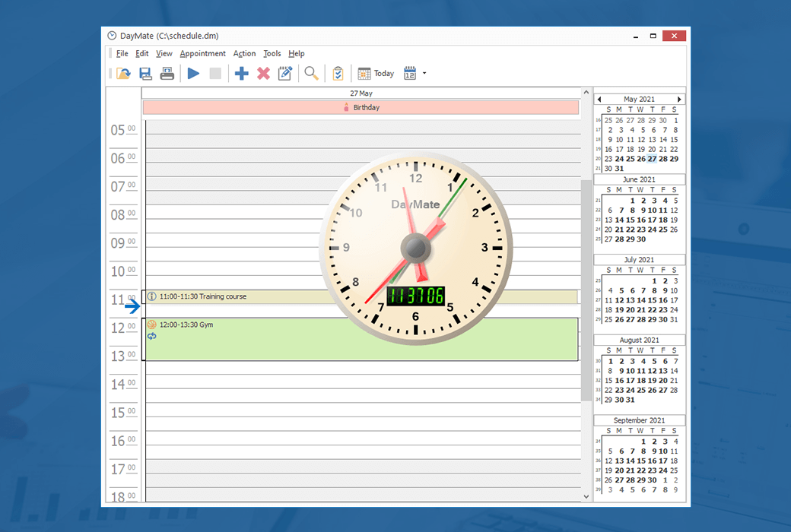Open the Action menu

point(244,53)
